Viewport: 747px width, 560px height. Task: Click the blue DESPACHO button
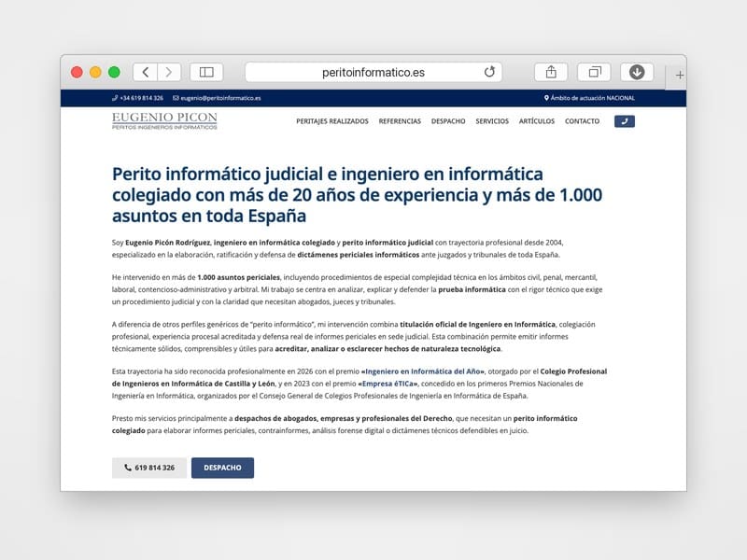222,468
